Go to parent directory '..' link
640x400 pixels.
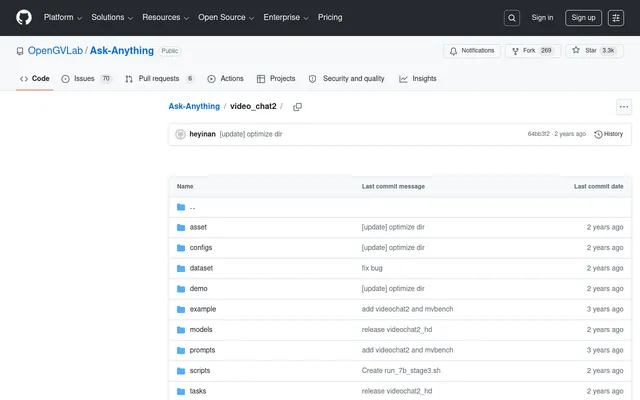(x=192, y=207)
